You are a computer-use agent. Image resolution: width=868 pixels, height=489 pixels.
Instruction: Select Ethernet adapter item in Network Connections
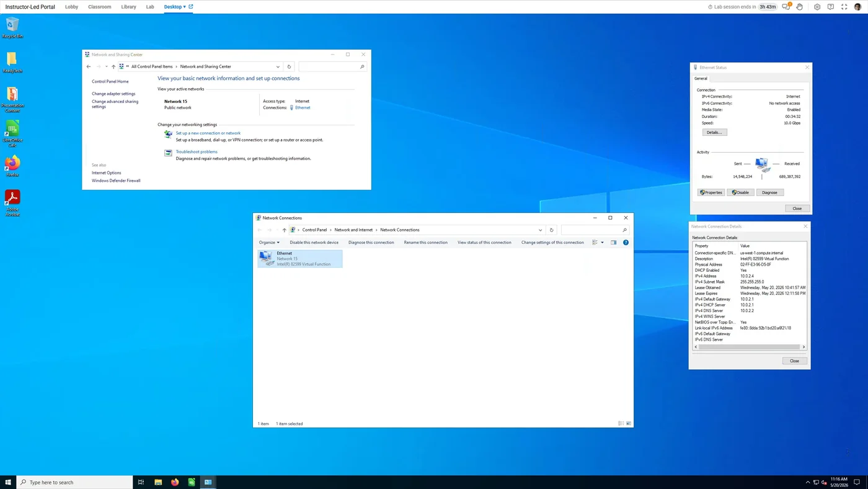point(300,259)
